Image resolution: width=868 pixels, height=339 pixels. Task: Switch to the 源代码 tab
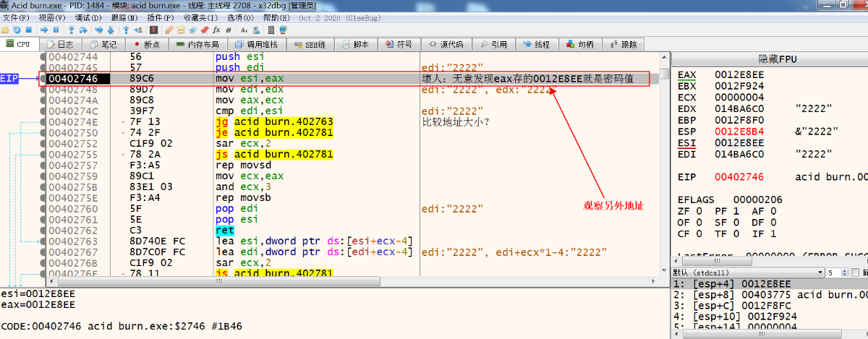coord(446,44)
